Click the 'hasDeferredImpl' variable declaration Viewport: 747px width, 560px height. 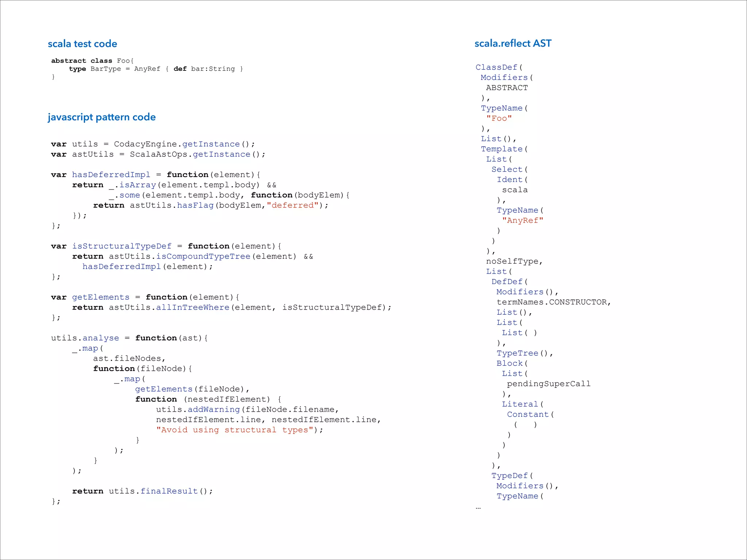click(x=155, y=175)
